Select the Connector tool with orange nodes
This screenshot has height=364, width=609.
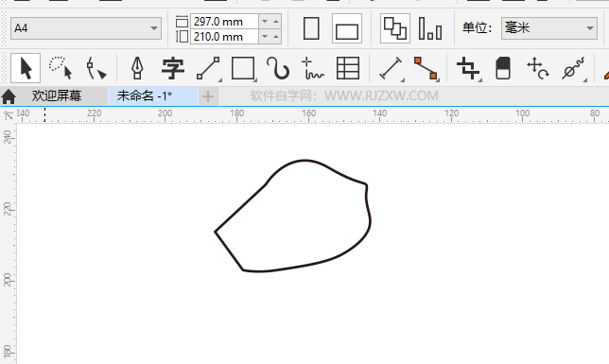click(426, 68)
